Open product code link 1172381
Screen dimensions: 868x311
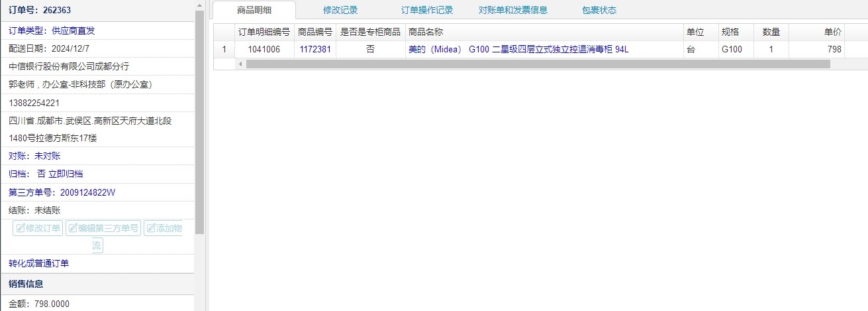coord(315,49)
